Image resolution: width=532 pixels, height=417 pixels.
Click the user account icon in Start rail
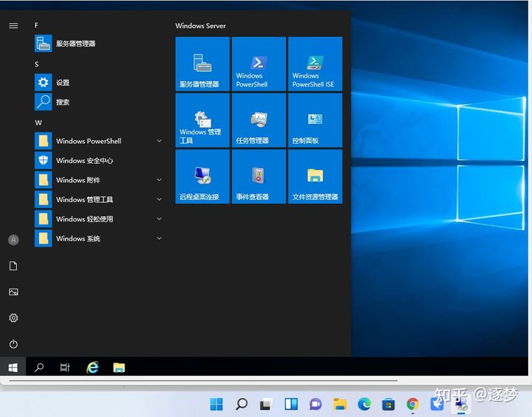(13, 240)
